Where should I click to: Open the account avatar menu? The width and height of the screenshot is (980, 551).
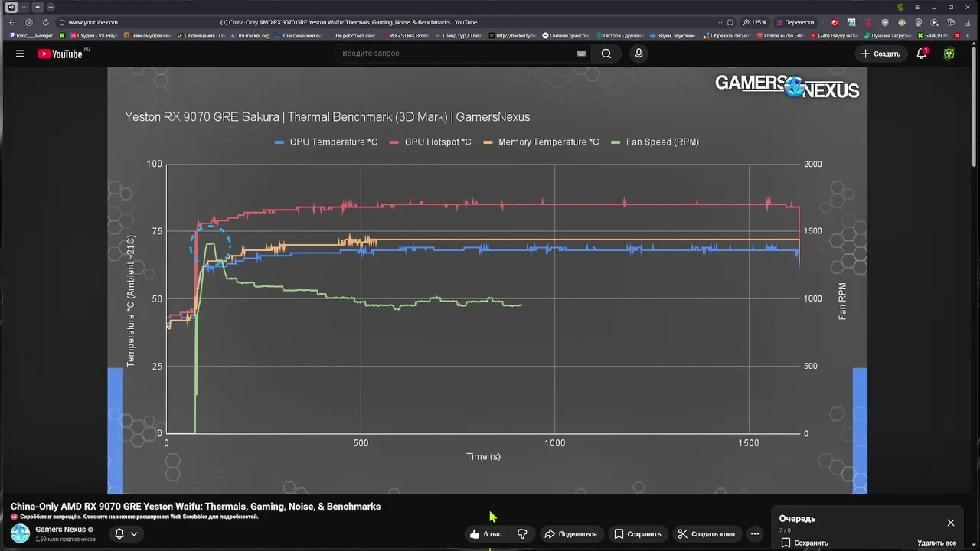click(949, 54)
